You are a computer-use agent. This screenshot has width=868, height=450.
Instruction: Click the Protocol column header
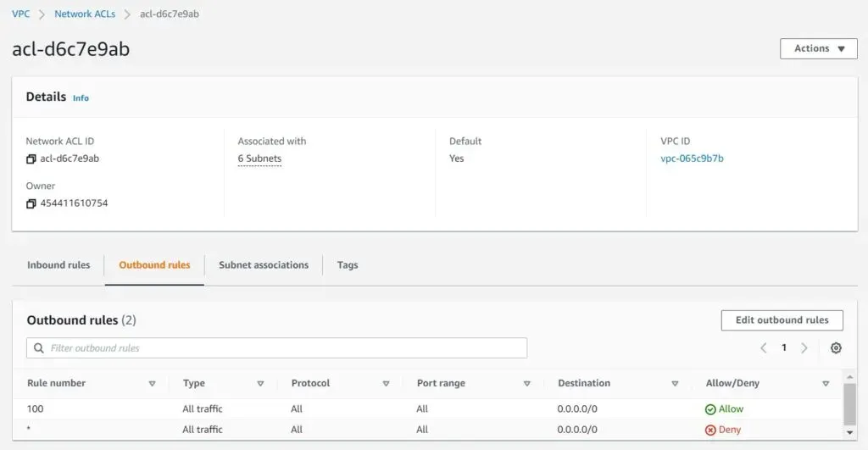pos(310,383)
